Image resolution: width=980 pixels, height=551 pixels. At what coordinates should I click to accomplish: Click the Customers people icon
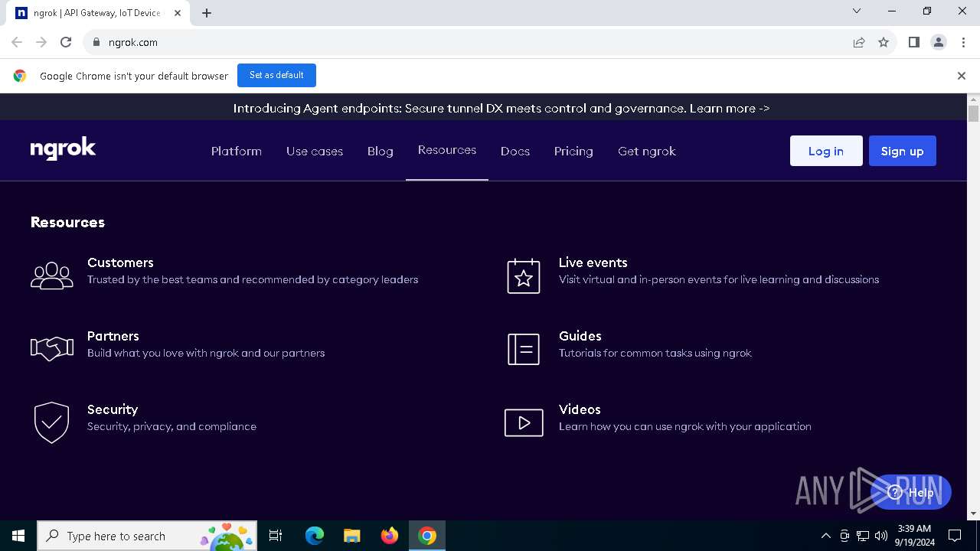coord(52,275)
